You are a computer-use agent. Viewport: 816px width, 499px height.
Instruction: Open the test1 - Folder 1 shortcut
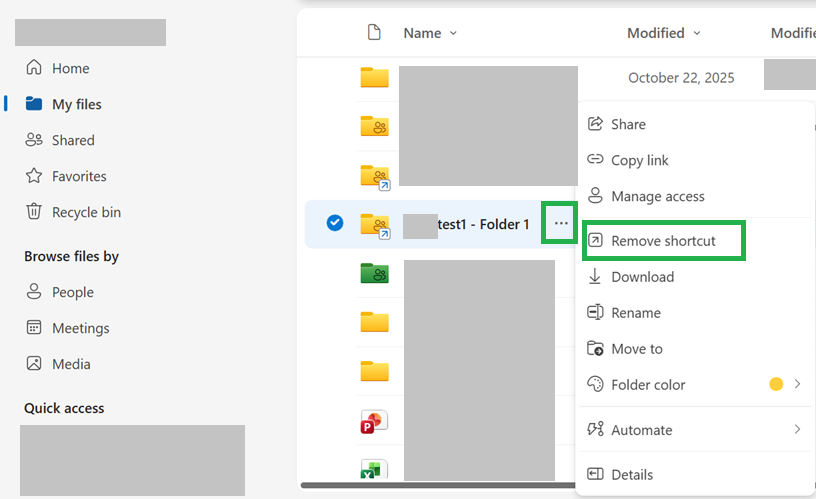coord(483,224)
